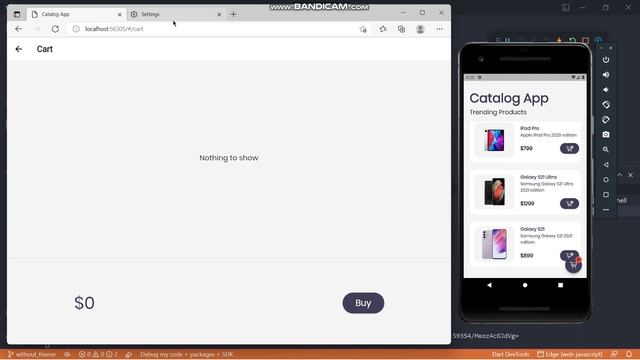
Task: Click the 'Nothing to show' message
Action: pos(229,158)
